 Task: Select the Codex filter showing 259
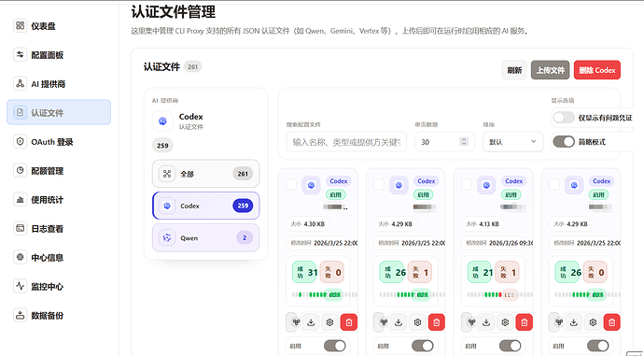(x=205, y=206)
